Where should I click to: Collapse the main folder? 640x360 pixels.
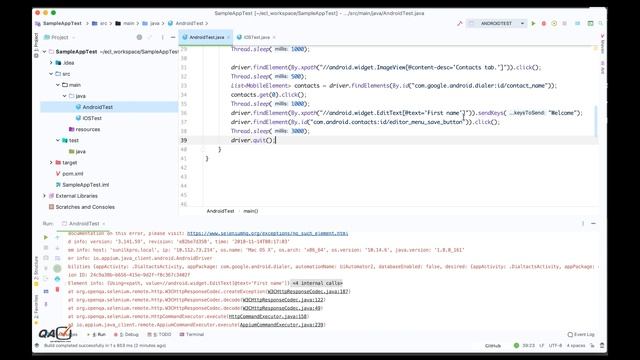(58, 85)
